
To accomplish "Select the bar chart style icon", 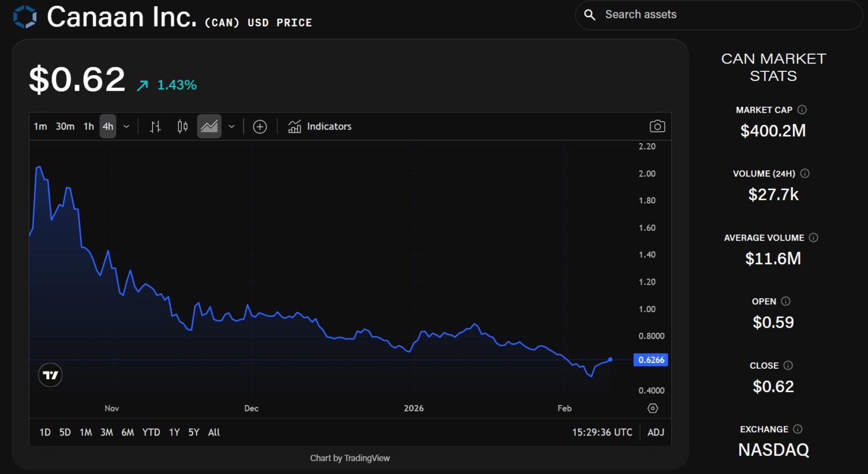I will [x=155, y=127].
